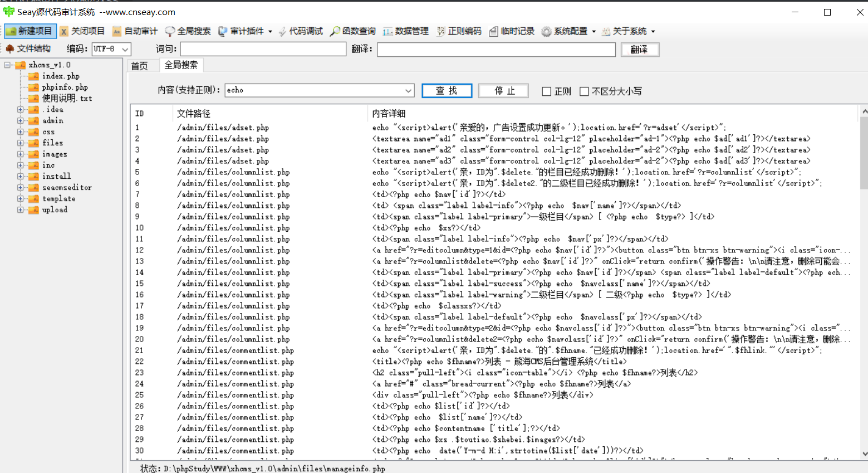868x473 pixels.
Task: Open 审计插件 dropdown arrow
Action: pyautogui.click(x=270, y=32)
